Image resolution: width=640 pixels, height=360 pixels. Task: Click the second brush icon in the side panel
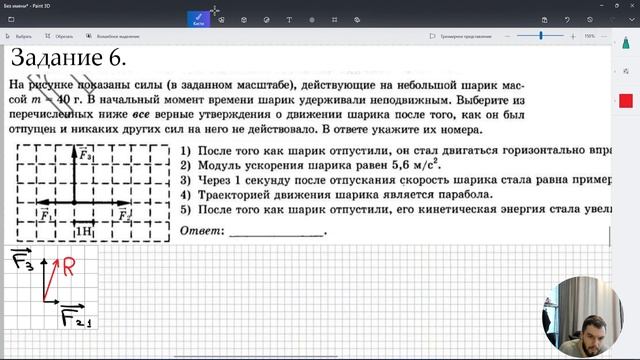coord(626,71)
